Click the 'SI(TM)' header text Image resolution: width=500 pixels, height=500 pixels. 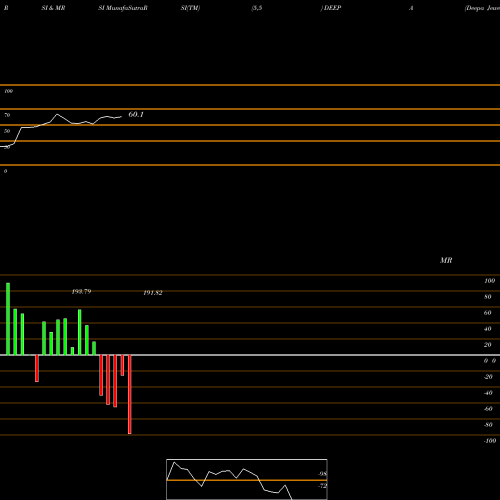(x=190, y=8)
